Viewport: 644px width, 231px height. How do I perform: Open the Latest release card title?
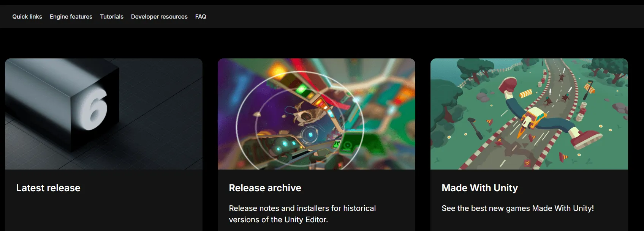(48, 188)
